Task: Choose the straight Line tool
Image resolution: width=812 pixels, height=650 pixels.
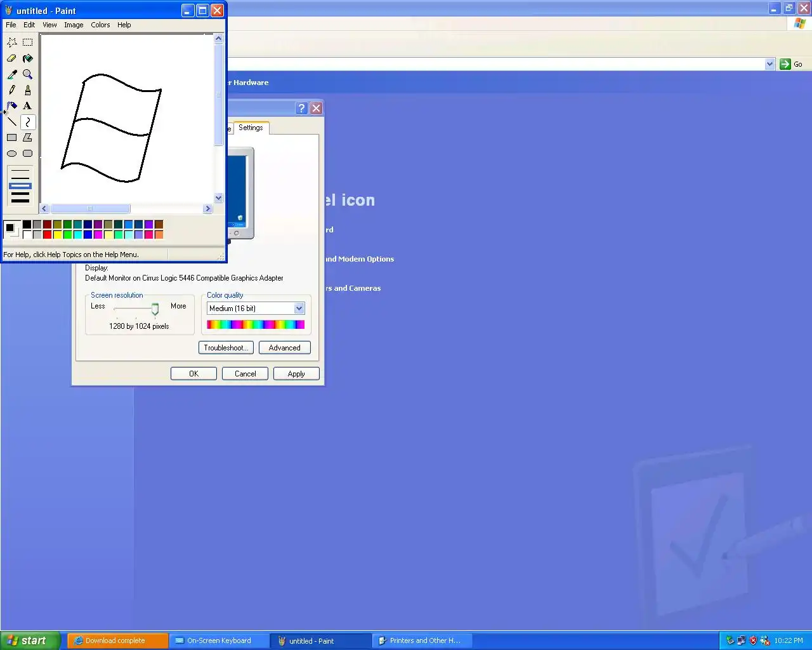Action: (12, 122)
